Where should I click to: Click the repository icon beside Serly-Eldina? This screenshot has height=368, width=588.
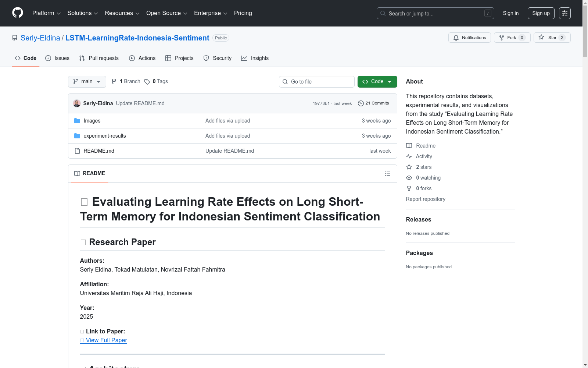pyautogui.click(x=15, y=38)
